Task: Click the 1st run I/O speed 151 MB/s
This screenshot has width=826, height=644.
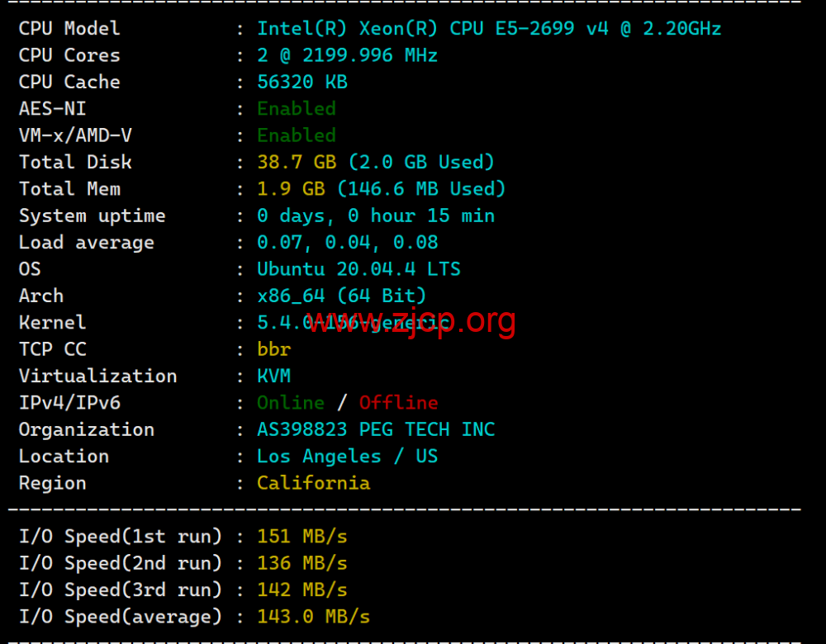Action: 301,537
